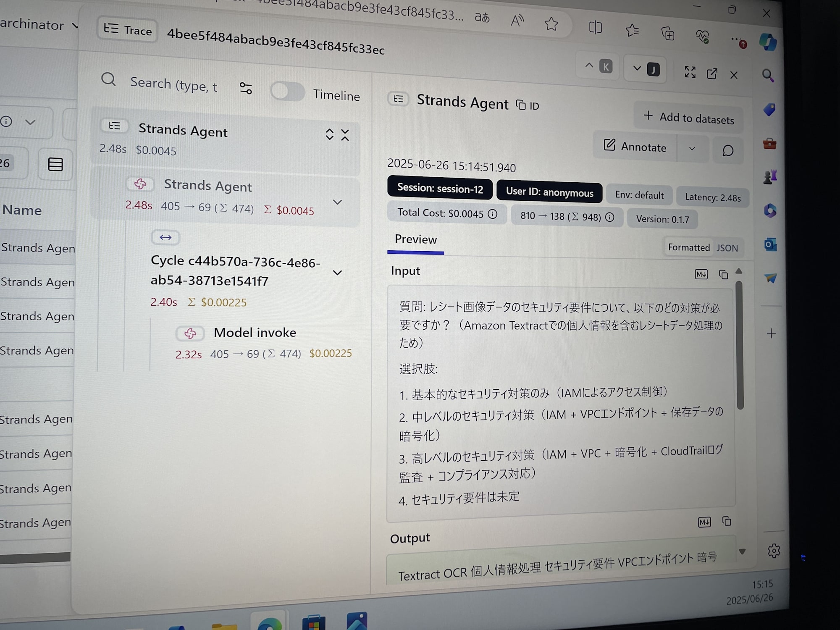Go to next trace with J arrow
This screenshot has height=630, width=840.
[646, 69]
